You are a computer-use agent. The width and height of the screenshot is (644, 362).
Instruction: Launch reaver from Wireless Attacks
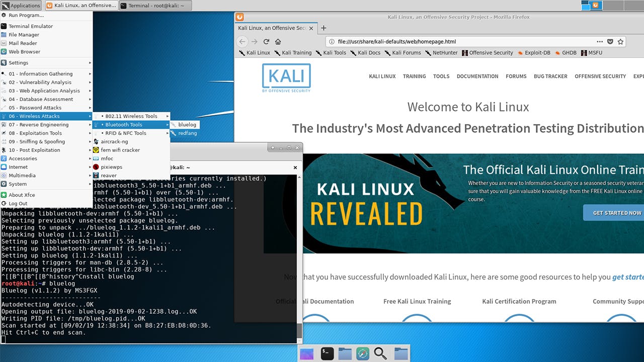click(131, 175)
